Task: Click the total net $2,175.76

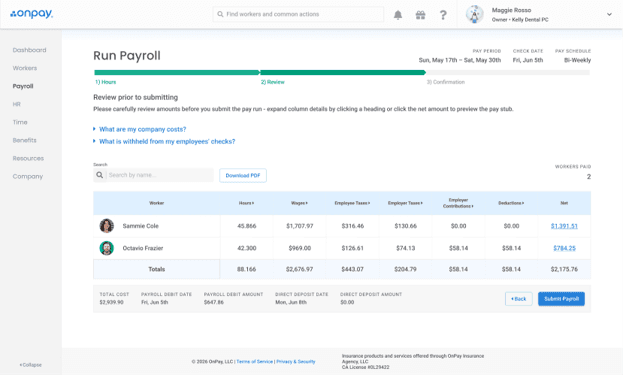Action: coord(564,269)
